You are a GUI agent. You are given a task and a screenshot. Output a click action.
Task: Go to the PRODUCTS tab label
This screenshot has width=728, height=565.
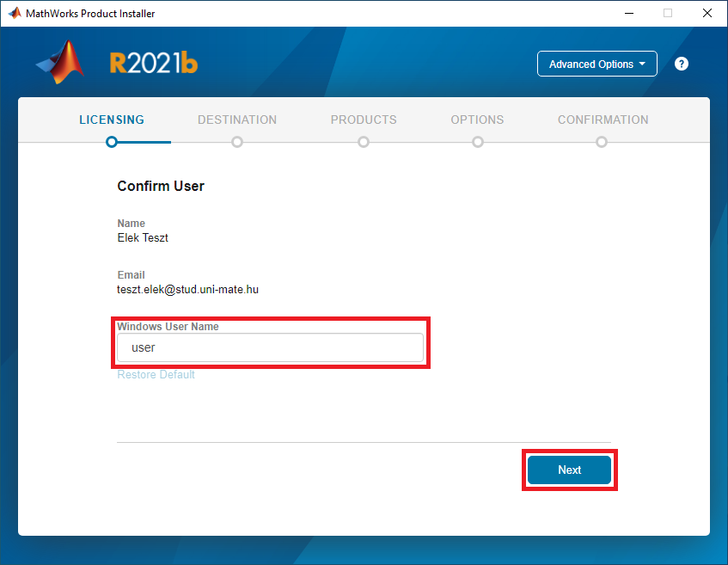pos(364,120)
